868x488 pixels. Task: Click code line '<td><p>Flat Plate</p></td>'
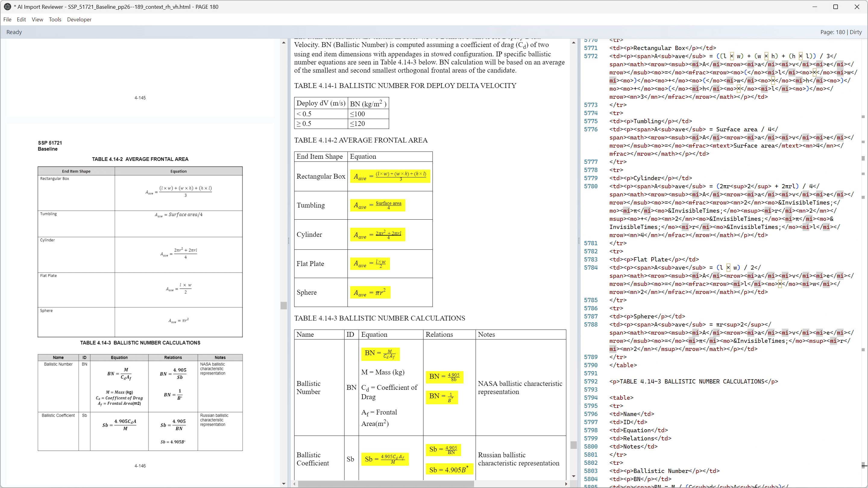pyautogui.click(x=654, y=260)
